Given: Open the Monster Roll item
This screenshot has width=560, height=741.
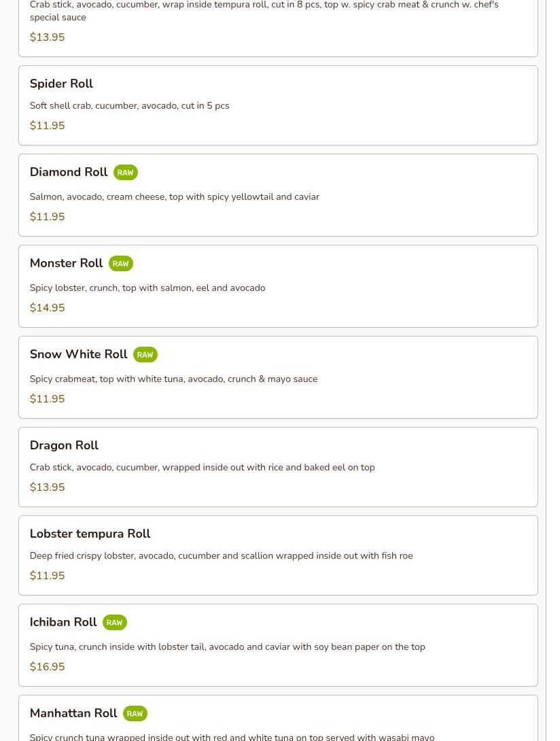Looking at the screenshot, I should (x=66, y=263).
